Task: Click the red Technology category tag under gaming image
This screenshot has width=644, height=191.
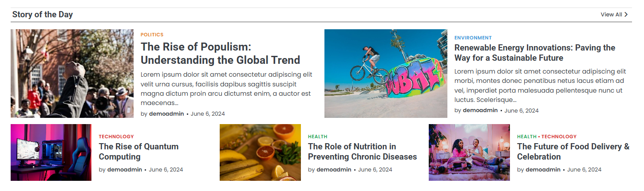Action: pos(116,136)
